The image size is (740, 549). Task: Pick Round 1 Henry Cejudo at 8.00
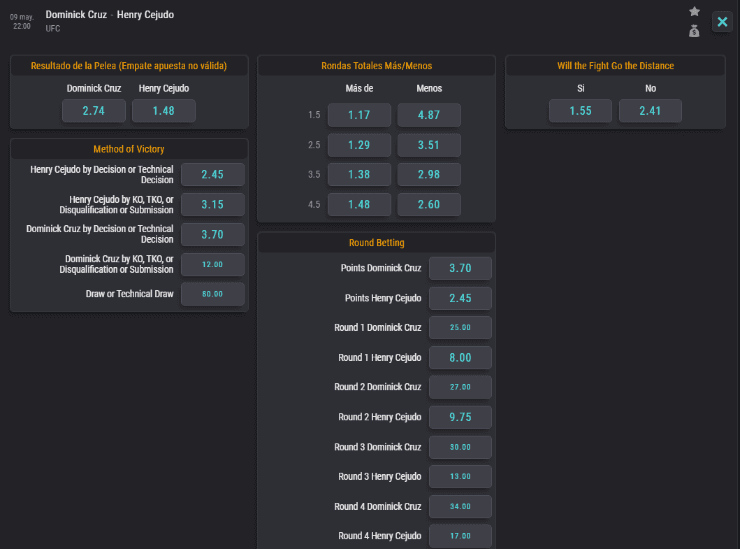click(460, 357)
